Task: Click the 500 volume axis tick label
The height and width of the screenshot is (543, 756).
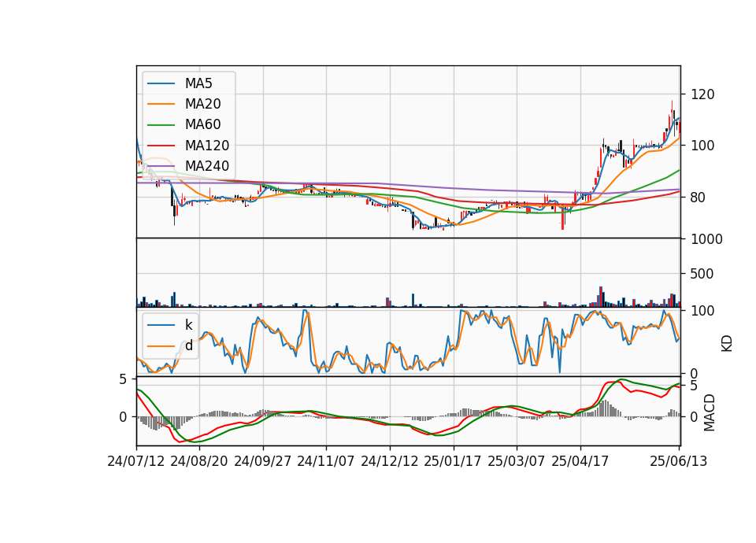Action: click(x=702, y=274)
